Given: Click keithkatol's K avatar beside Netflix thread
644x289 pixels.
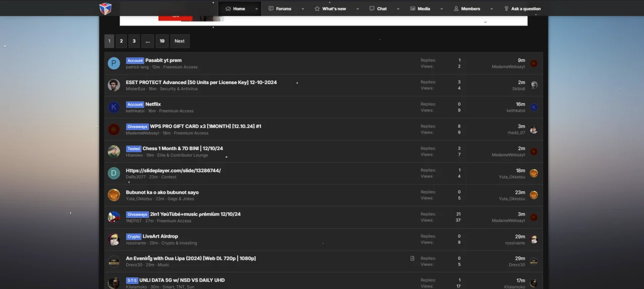Looking at the screenshot, I should coord(114,107).
